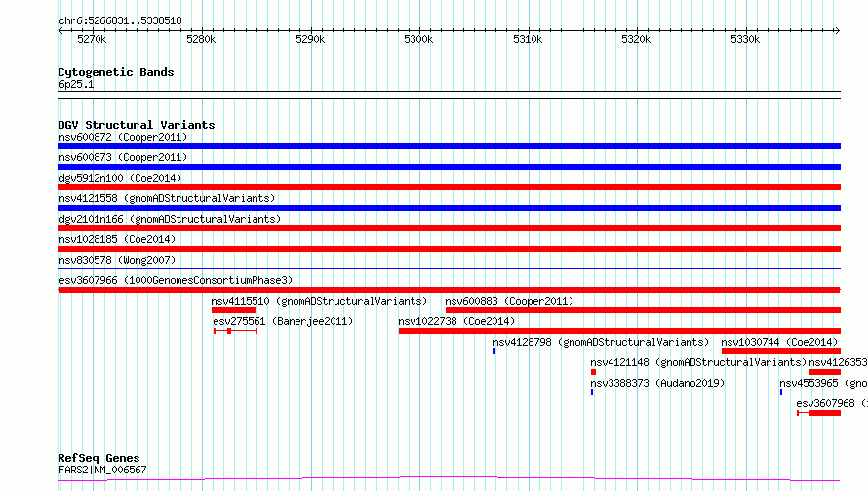
Task: Click the red bar under nsv1022738
Action: point(619,331)
